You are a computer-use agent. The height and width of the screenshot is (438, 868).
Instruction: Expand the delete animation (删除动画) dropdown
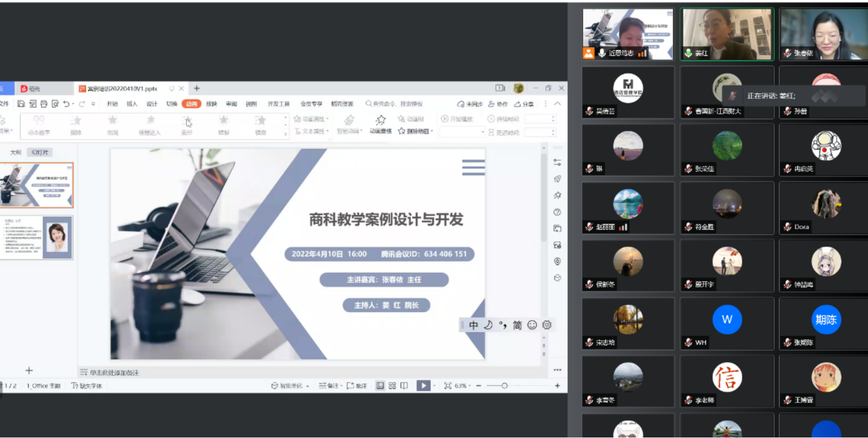[x=432, y=132]
